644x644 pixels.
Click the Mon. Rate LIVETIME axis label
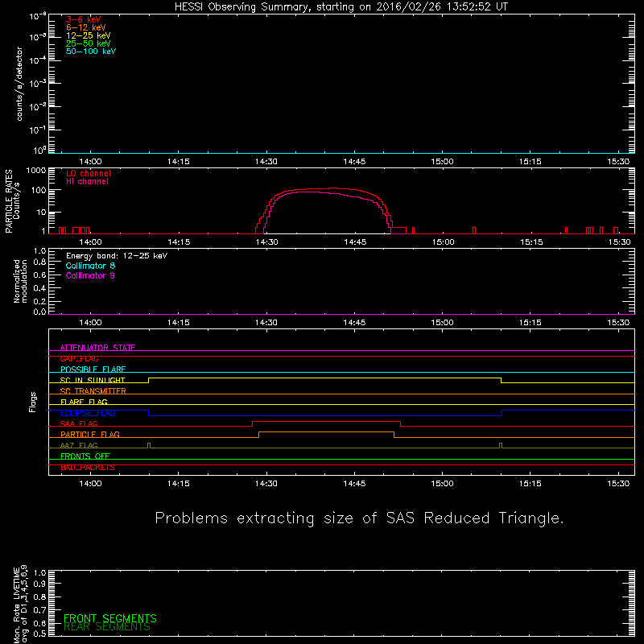pyautogui.click(x=20, y=604)
